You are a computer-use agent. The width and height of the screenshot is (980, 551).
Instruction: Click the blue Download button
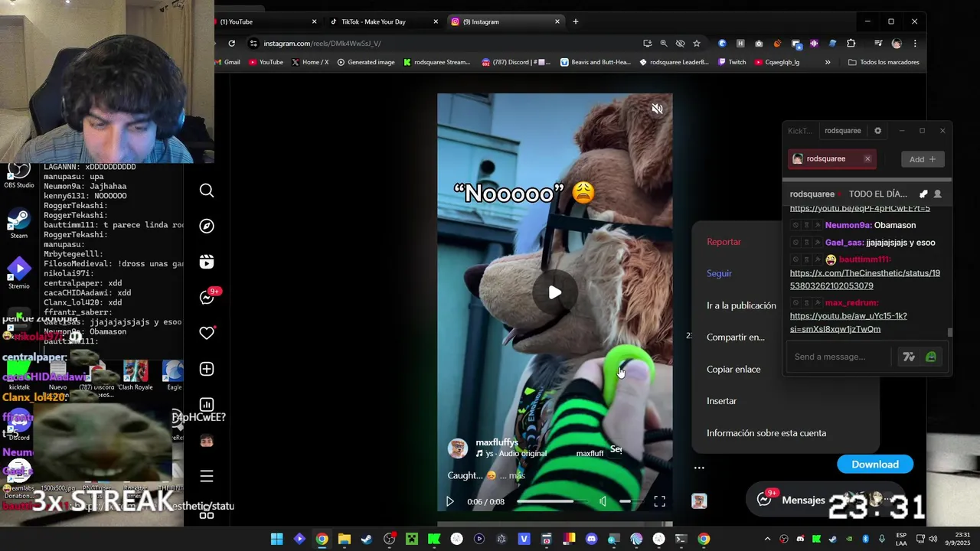point(875,465)
